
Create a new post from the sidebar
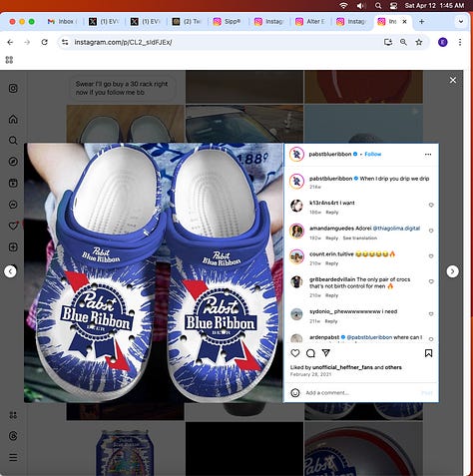point(13,246)
